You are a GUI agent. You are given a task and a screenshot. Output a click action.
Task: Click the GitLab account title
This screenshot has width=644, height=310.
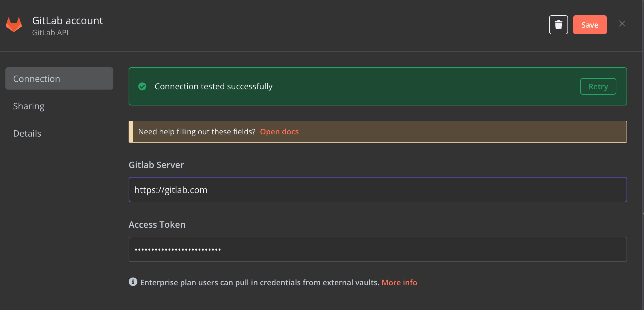(67, 20)
